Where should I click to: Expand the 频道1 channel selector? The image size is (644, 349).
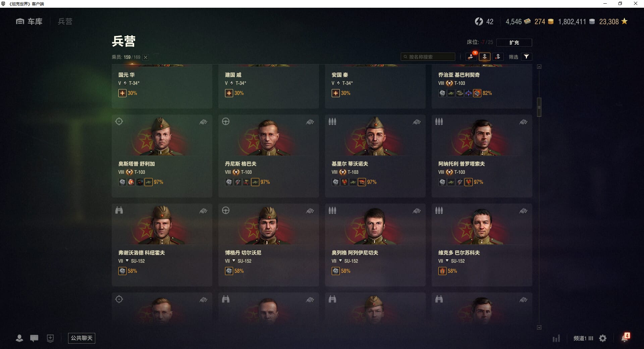click(x=583, y=338)
